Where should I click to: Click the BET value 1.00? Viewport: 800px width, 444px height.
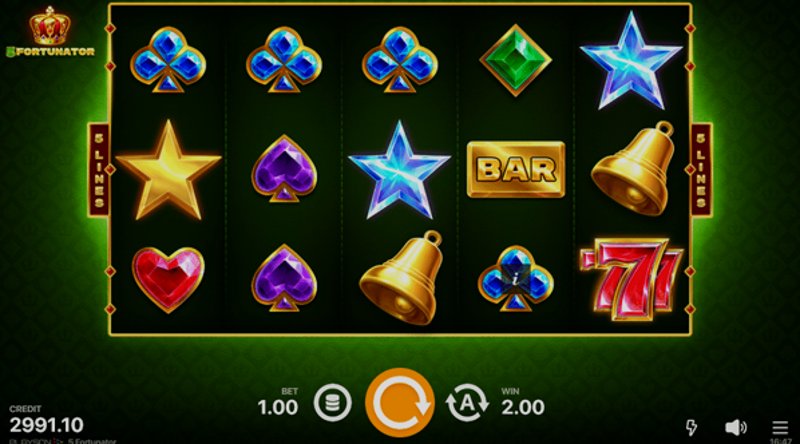278,407
